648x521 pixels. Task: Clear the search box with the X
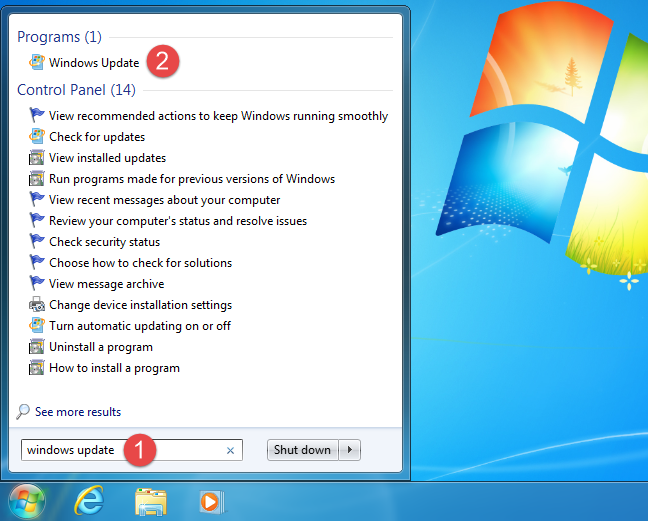coord(231,450)
